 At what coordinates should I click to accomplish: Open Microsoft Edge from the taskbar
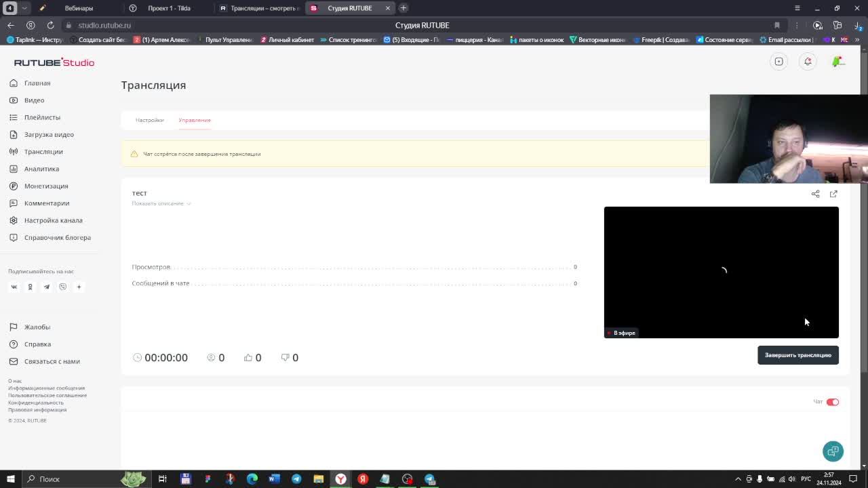tap(252, 479)
